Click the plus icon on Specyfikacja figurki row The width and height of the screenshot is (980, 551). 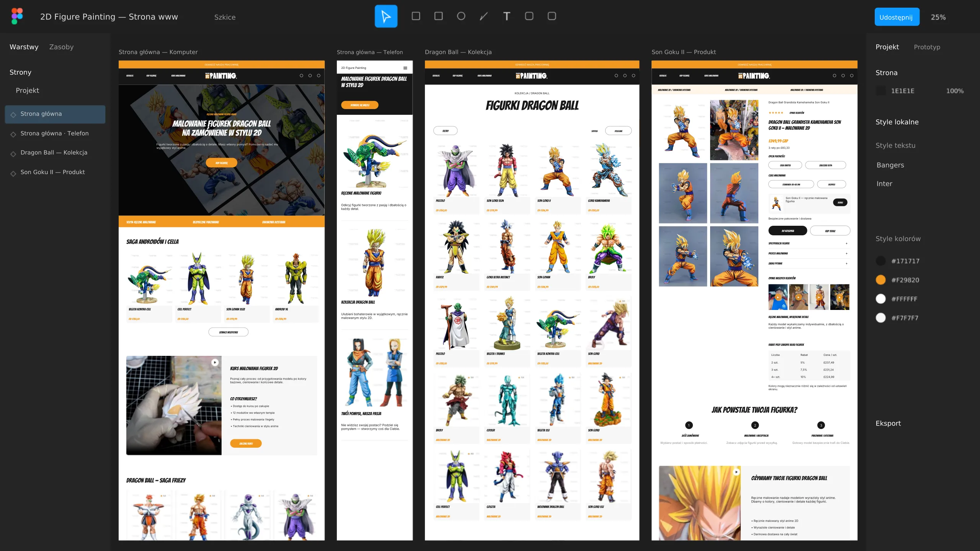(x=846, y=243)
